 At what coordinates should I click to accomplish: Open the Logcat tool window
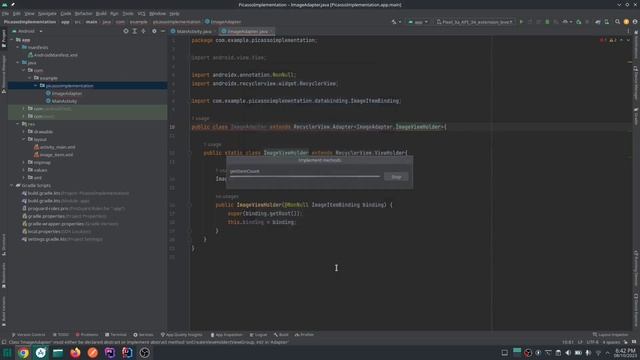click(x=258, y=335)
